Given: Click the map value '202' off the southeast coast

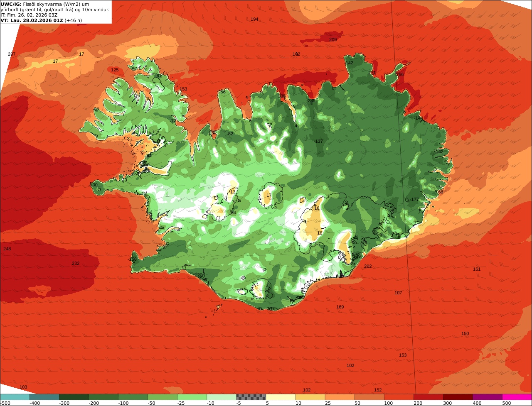Looking at the screenshot, I should [x=368, y=266].
